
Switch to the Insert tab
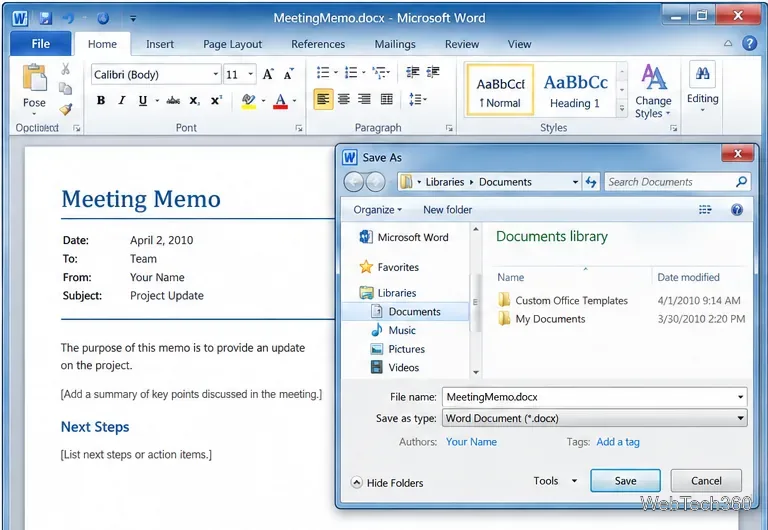click(x=160, y=44)
